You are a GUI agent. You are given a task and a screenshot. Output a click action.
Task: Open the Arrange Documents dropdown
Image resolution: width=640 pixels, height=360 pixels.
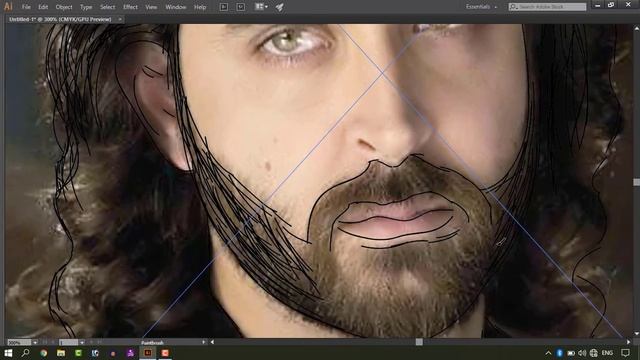pos(261,7)
